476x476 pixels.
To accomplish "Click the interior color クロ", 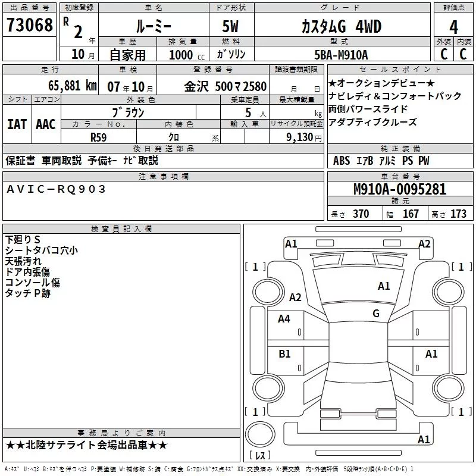I will [x=174, y=137].
